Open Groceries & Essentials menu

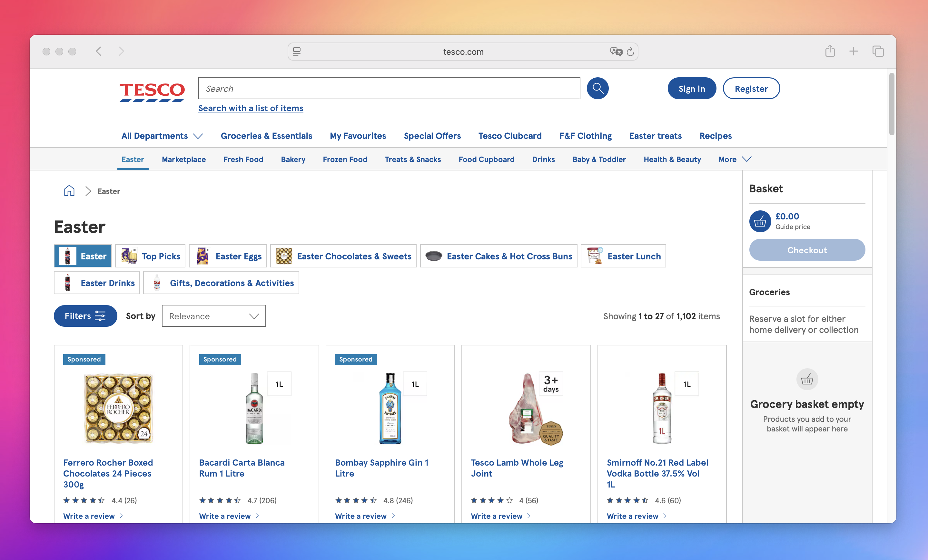[x=266, y=136]
